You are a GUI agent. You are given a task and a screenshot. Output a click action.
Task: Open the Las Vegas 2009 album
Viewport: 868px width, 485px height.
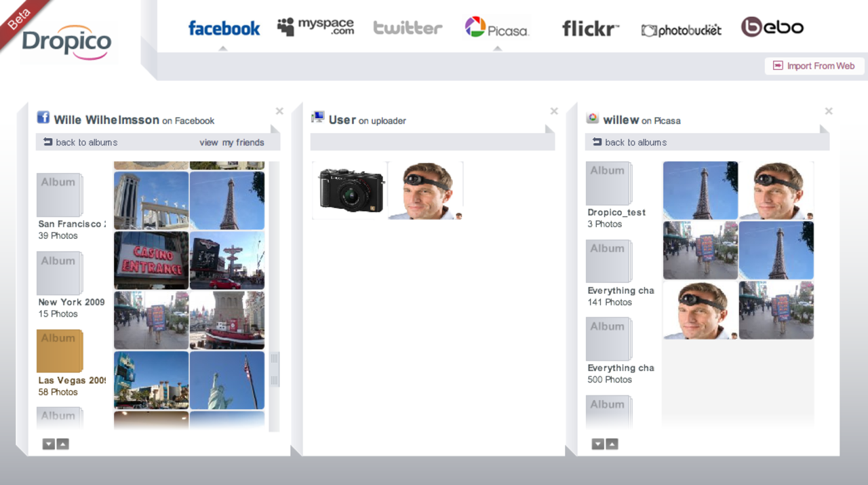(60, 351)
